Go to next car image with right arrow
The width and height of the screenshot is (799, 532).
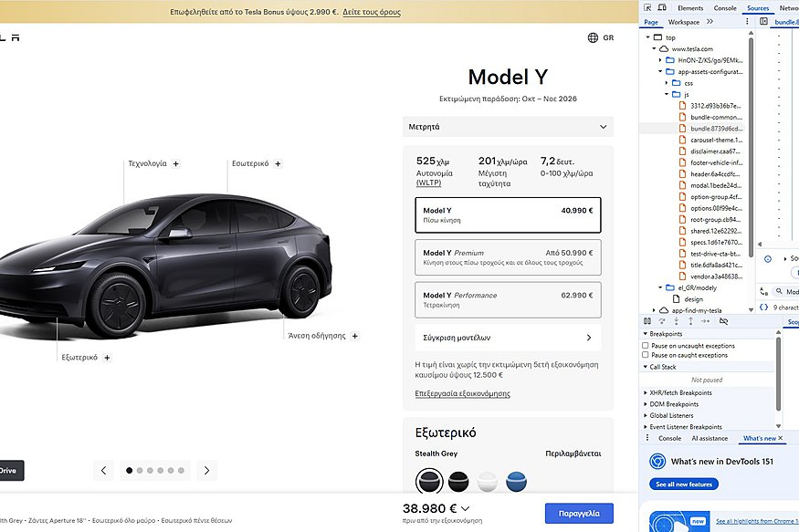[206, 470]
